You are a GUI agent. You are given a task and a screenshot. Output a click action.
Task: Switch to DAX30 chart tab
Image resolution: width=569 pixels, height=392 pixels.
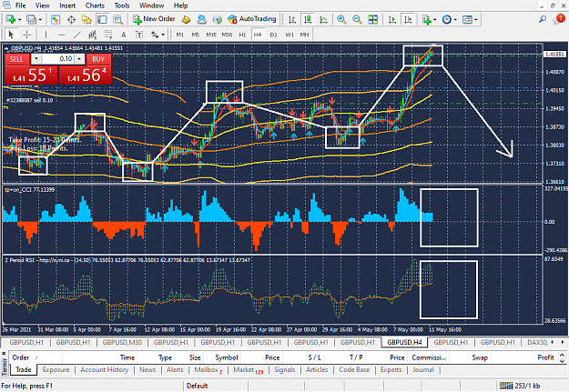point(537,342)
